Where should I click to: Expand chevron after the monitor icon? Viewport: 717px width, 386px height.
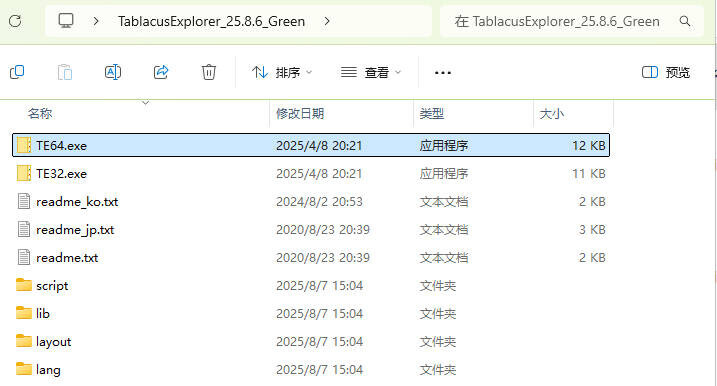tap(96, 21)
